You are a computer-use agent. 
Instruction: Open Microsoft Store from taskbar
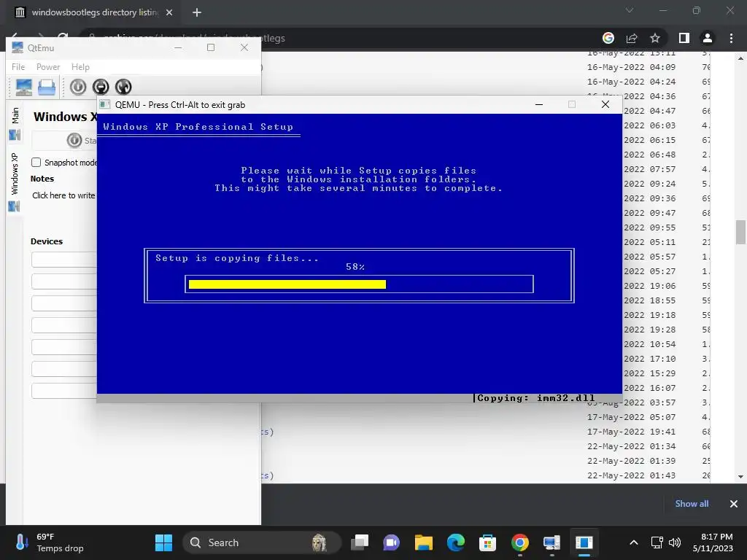[x=487, y=542]
